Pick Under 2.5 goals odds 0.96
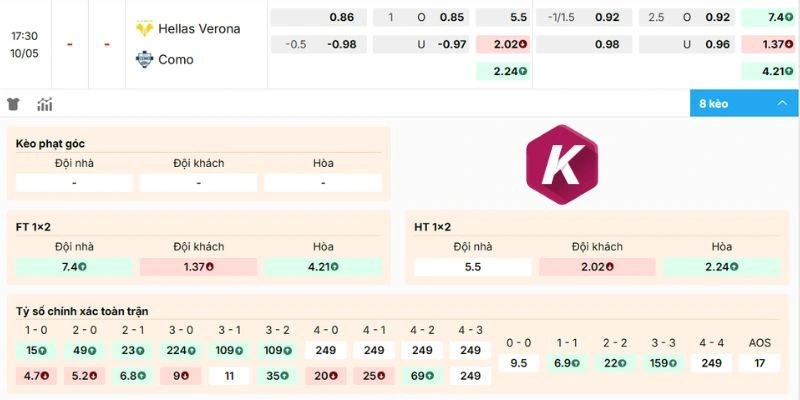This screenshot has width=800, height=400. click(x=687, y=44)
